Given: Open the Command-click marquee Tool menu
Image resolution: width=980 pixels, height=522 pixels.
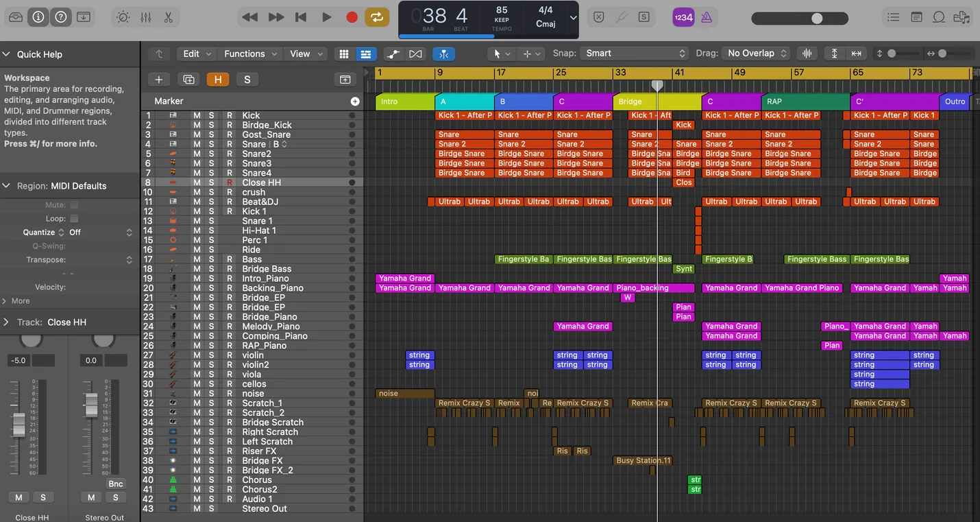Looking at the screenshot, I should [531, 54].
